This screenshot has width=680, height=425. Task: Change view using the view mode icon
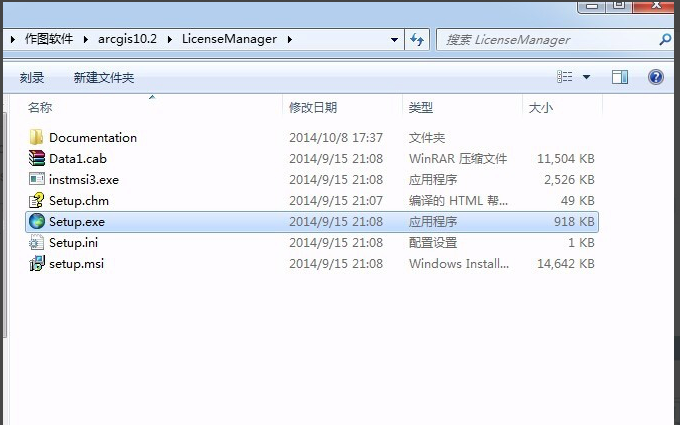[565, 77]
